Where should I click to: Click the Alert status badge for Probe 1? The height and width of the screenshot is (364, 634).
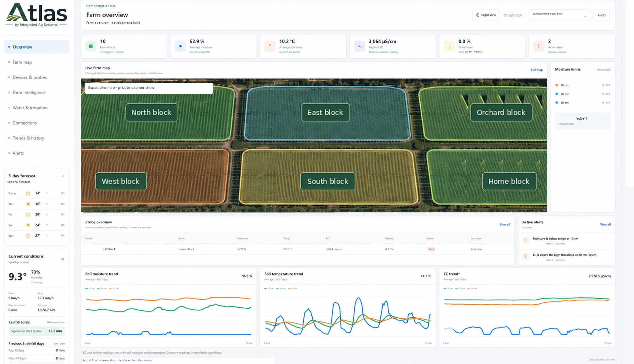pos(431,249)
